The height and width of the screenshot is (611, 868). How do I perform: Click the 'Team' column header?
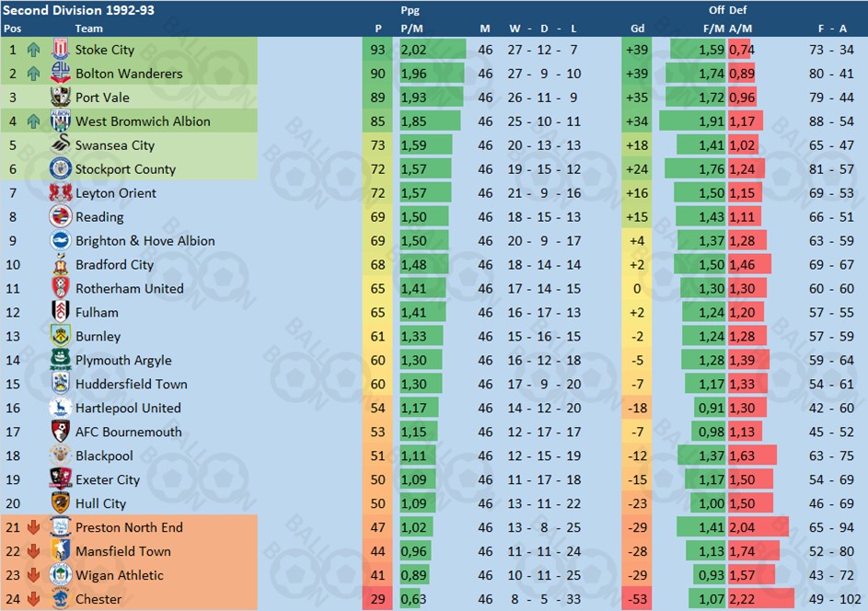(x=88, y=29)
